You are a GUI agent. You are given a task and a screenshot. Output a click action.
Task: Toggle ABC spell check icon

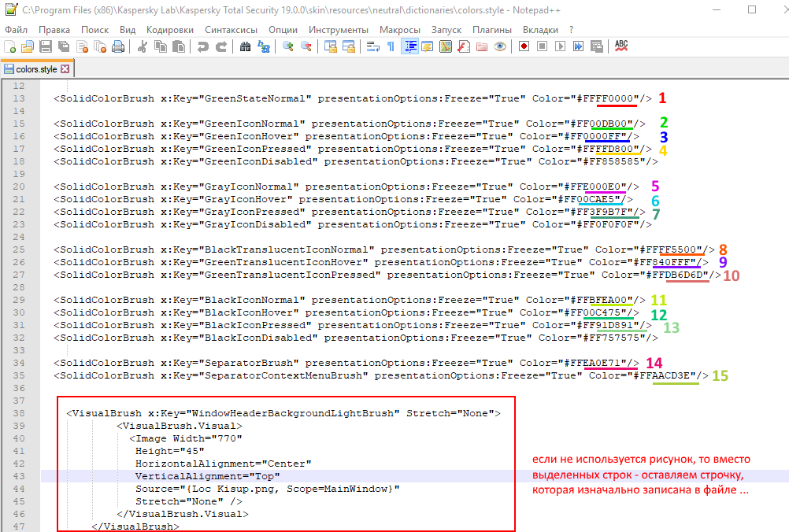pyautogui.click(x=621, y=46)
